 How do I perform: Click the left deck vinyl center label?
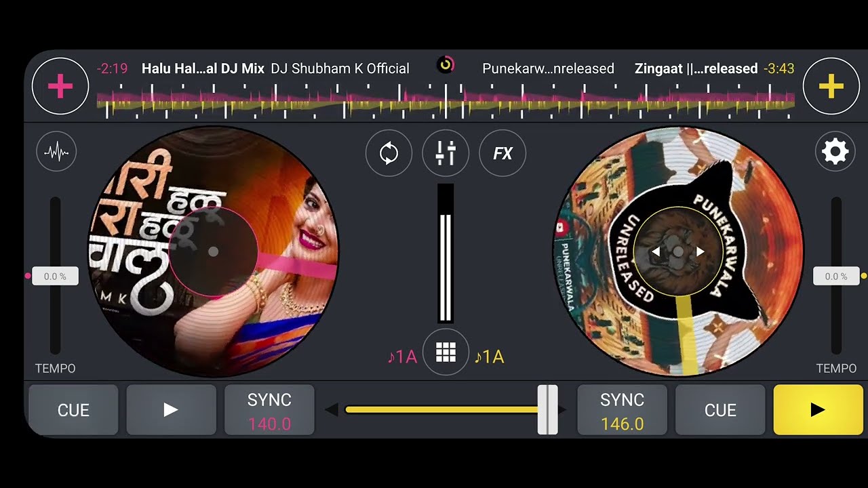tap(213, 251)
